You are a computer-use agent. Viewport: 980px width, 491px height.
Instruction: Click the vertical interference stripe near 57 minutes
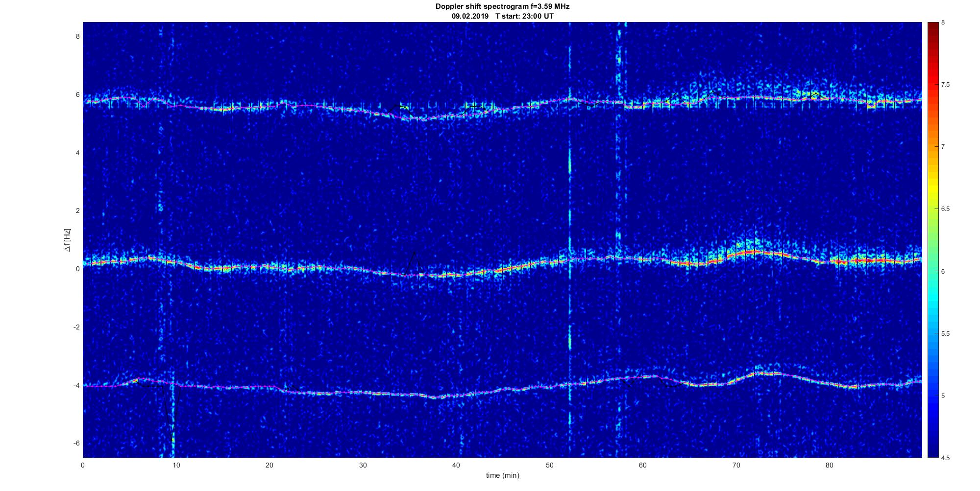tap(618, 240)
